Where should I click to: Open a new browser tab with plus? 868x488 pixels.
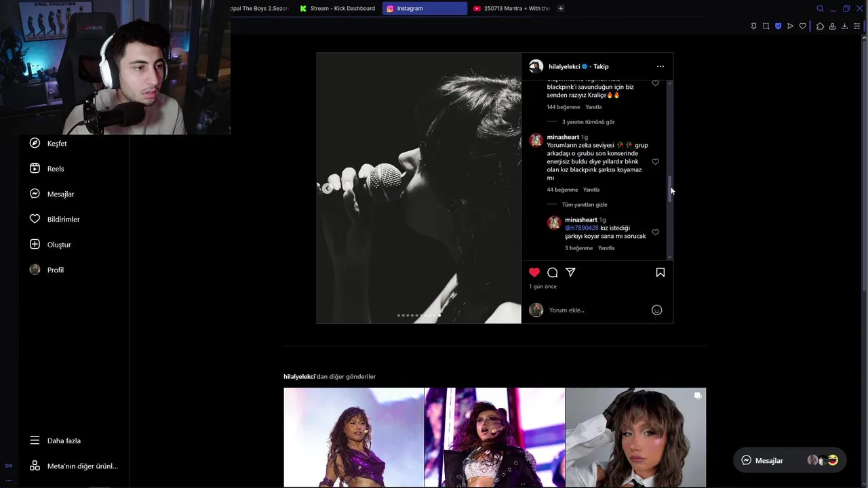[x=560, y=8]
